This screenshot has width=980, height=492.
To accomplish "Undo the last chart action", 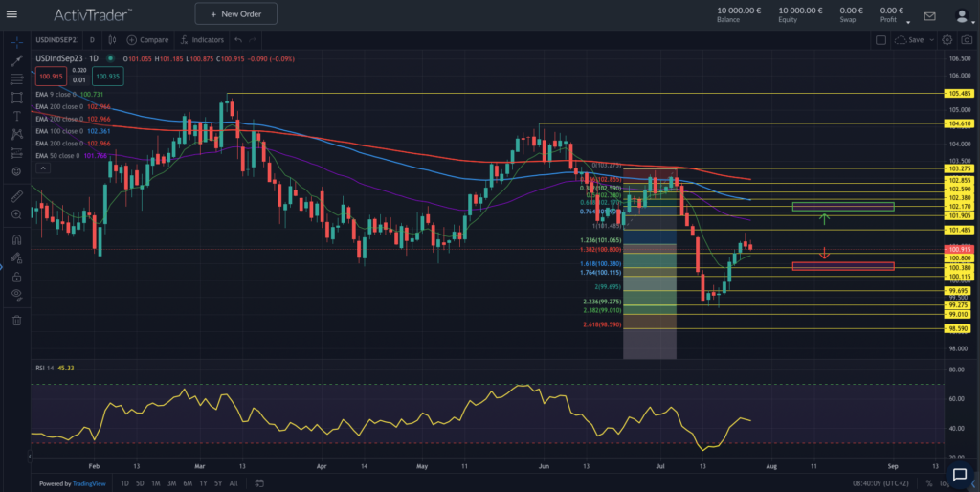I will pos(238,40).
